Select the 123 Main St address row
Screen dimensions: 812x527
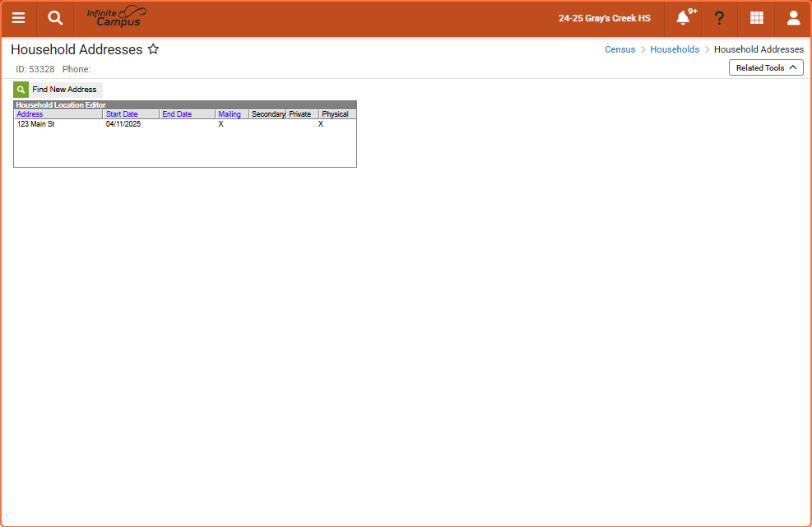185,124
